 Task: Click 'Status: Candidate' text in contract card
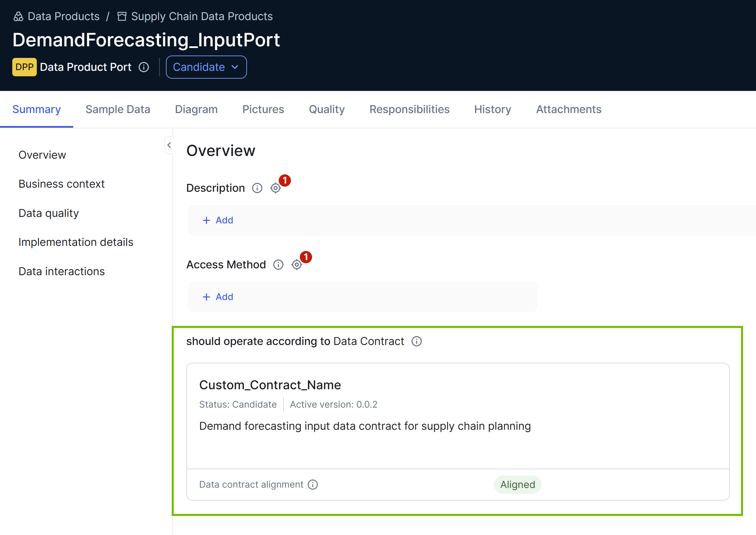(x=238, y=404)
